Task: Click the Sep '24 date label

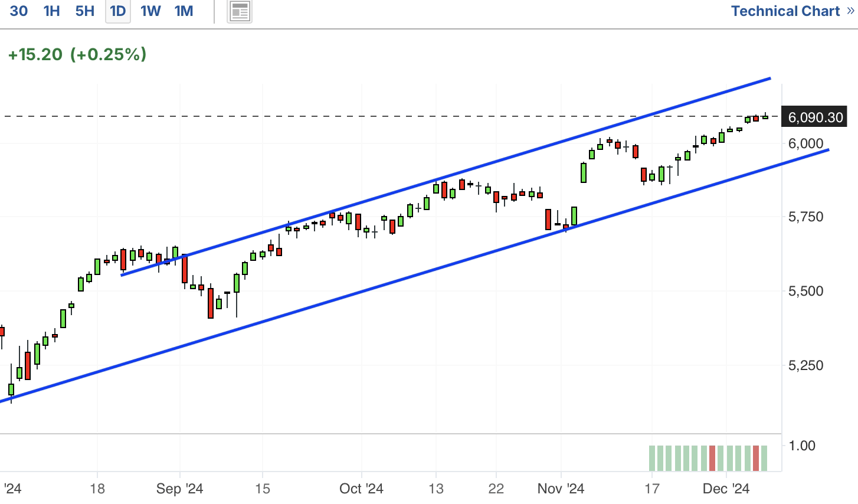Action: (179, 489)
